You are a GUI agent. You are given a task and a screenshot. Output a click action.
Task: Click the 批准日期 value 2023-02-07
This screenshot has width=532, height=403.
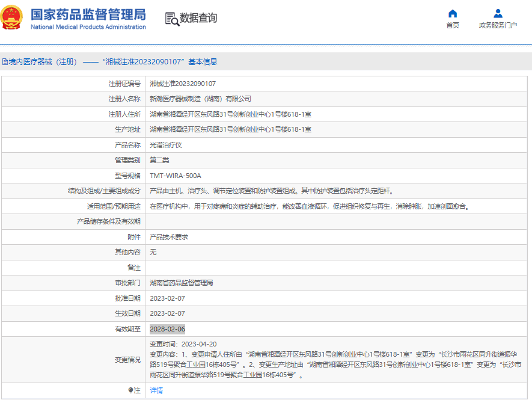point(167,298)
